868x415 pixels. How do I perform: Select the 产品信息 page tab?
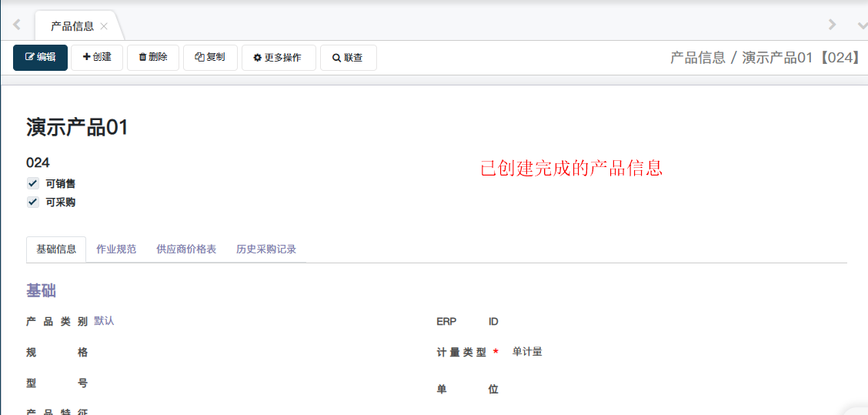(72, 26)
